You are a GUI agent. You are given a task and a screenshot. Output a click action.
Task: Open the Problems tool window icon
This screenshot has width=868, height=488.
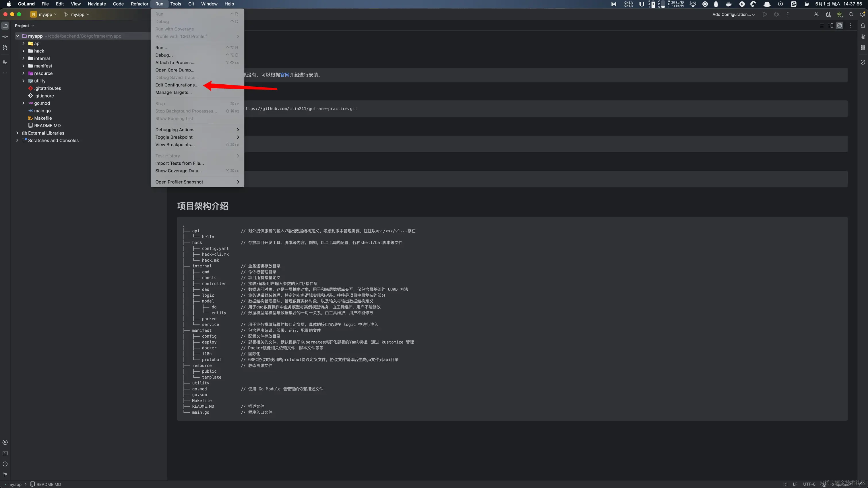[x=5, y=464]
